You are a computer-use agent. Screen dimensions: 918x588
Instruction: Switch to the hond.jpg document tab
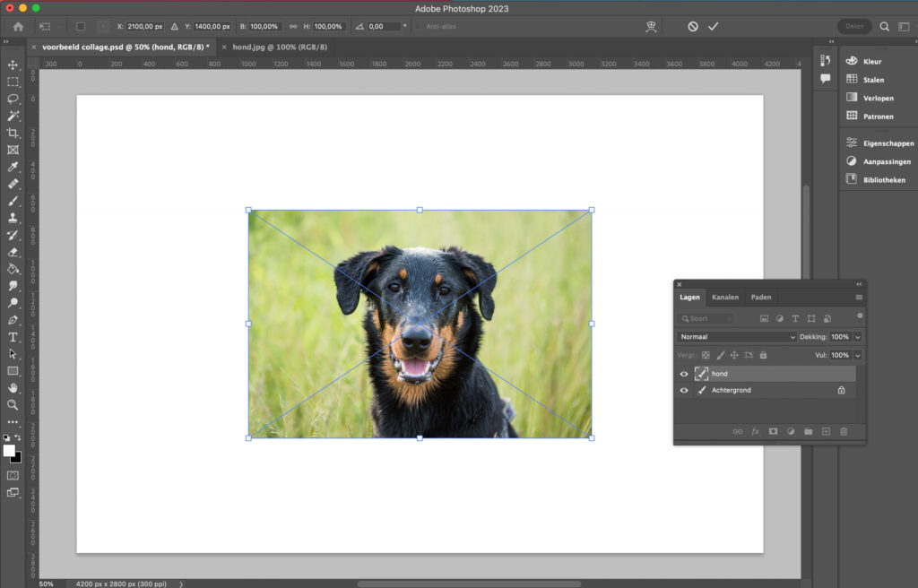pyautogui.click(x=279, y=47)
